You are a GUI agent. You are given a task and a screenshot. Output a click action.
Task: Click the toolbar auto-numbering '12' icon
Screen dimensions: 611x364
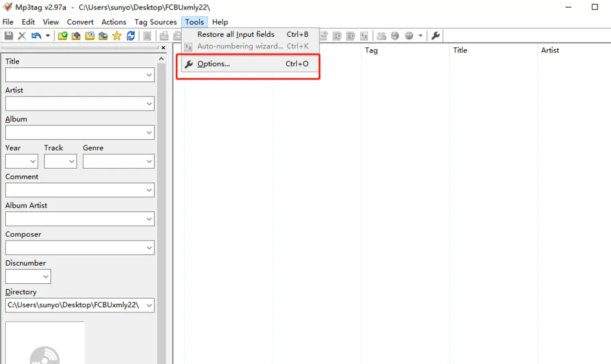click(x=364, y=36)
